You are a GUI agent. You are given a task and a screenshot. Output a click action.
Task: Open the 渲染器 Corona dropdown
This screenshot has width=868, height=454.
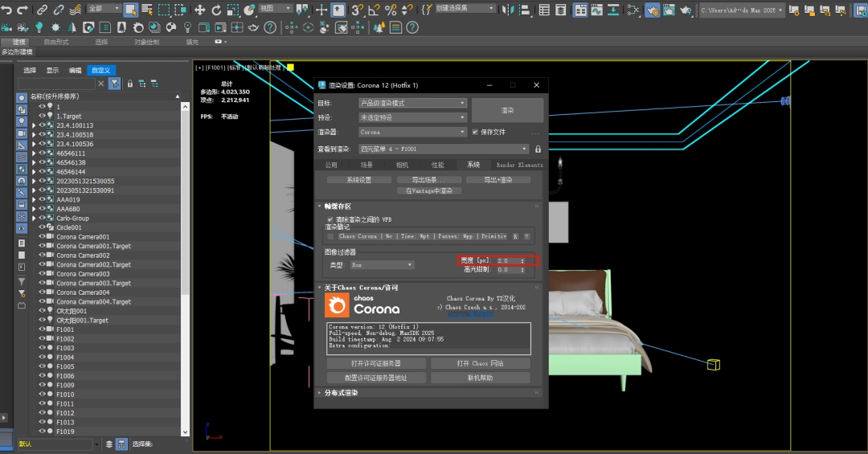pos(412,132)
